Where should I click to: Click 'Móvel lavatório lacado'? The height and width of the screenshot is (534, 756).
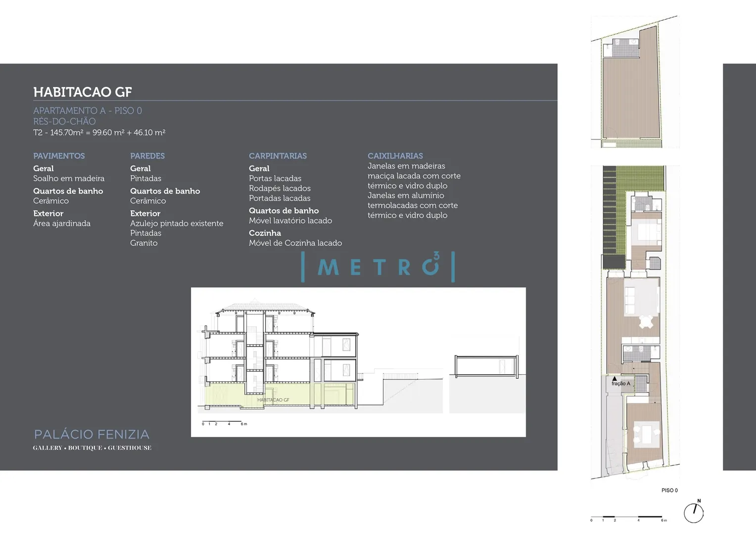click(290, 221)
